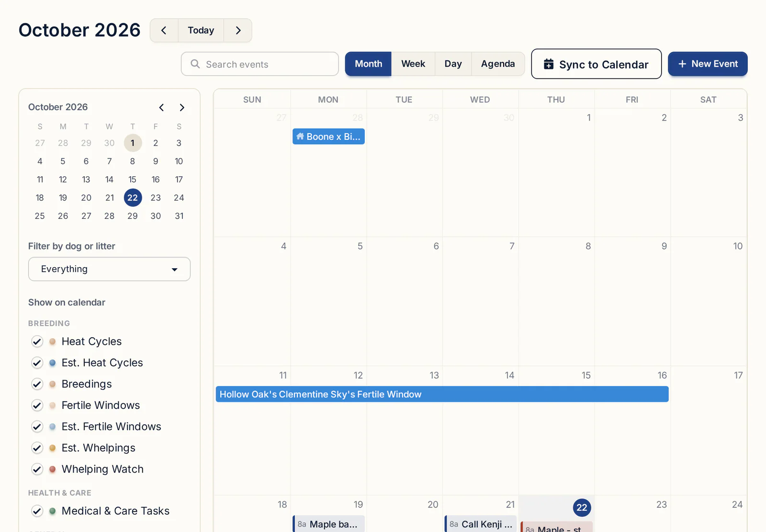
Task: Toggle Fertile Windows checkbox
Action: coord(37,406)
